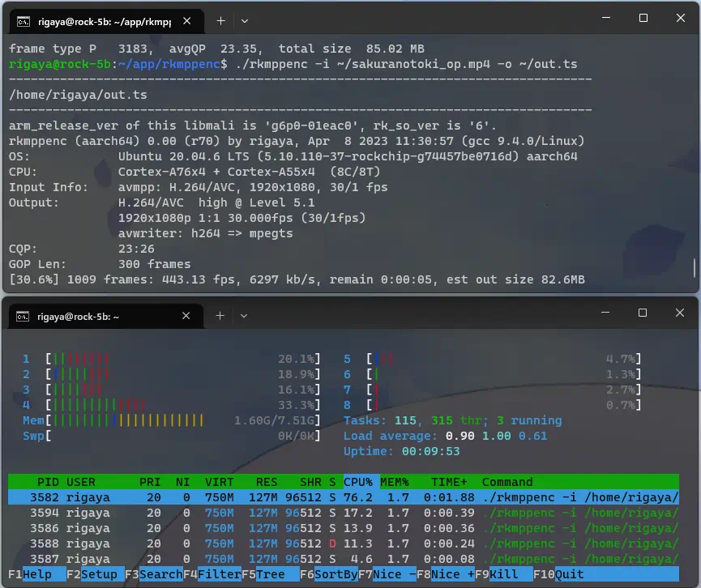
Task: Click CPU 1 usage meter bar
Action: click(x=183, y=359)
